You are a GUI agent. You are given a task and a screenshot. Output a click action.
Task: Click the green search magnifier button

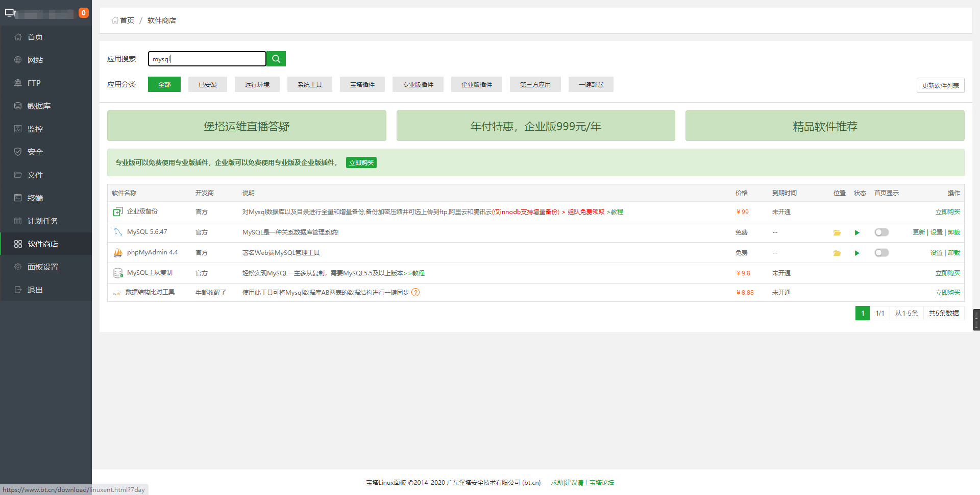point(276,59)
